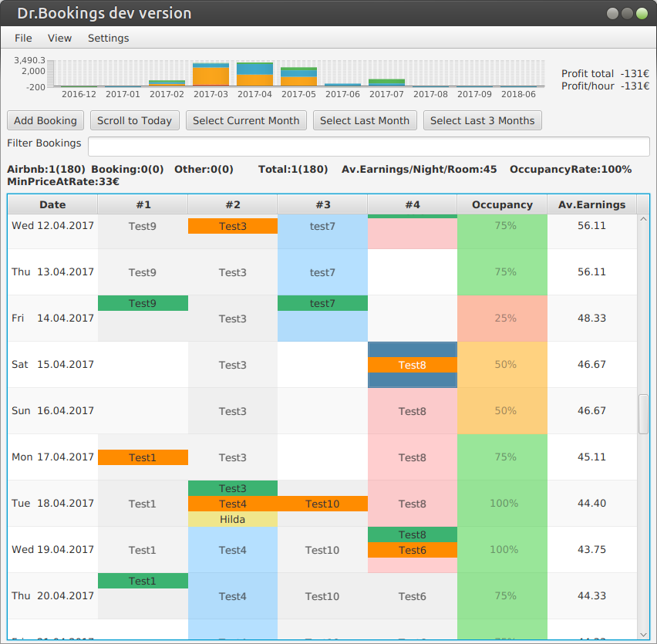
Task: Click the Wed 19.04.2017 date cell
Action: click(52, 549)
